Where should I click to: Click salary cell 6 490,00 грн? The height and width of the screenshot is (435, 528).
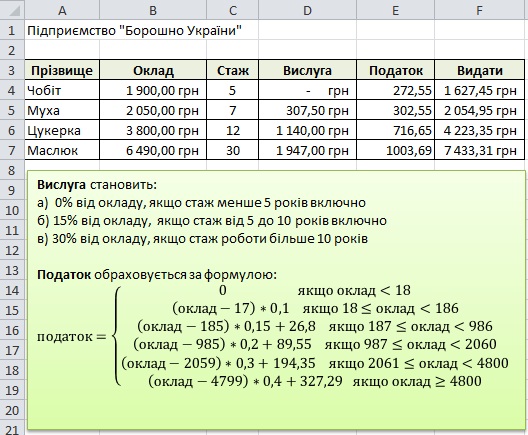tap(153, 150)
